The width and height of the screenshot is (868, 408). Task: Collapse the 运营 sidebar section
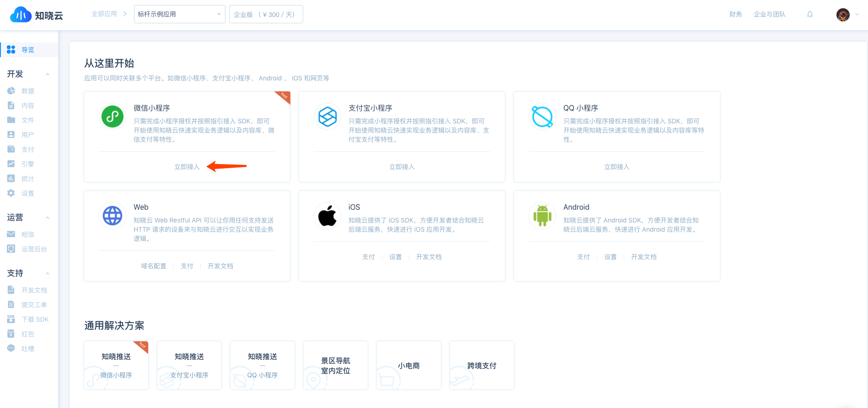coord(48,218)
